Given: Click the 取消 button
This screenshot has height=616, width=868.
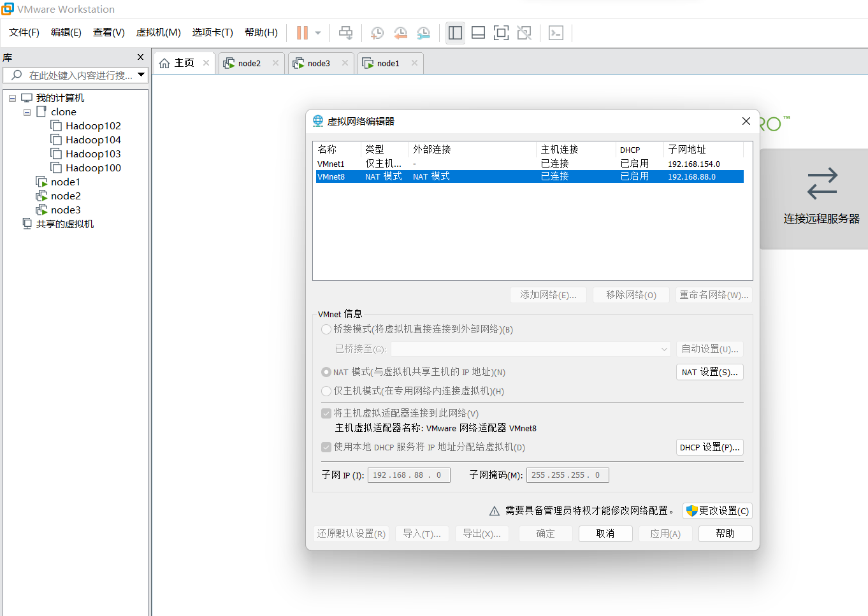Looking at the screenshot, I should pyautogui.click(x=605, y=534).
